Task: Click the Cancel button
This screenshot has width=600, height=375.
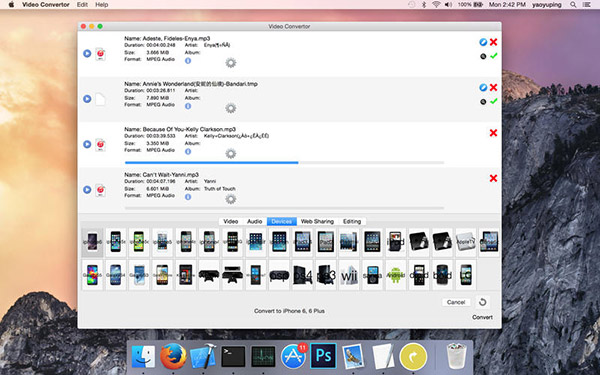Action: tap(456, 302)
